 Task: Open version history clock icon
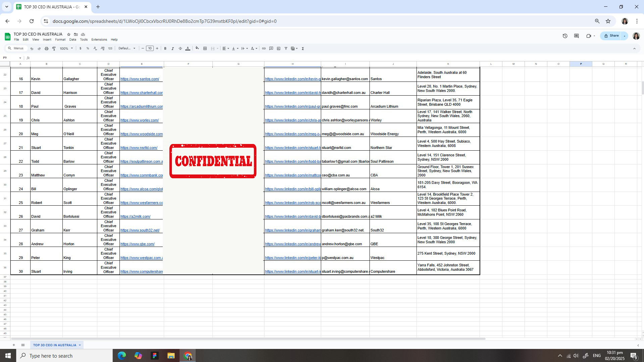[565, 36]
